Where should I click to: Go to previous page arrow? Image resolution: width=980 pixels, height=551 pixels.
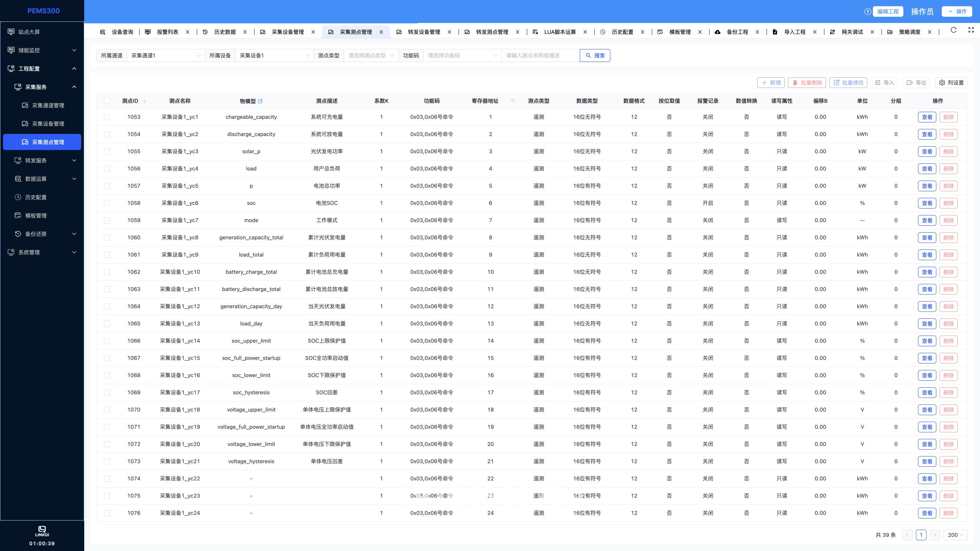[x=907, y=535]
